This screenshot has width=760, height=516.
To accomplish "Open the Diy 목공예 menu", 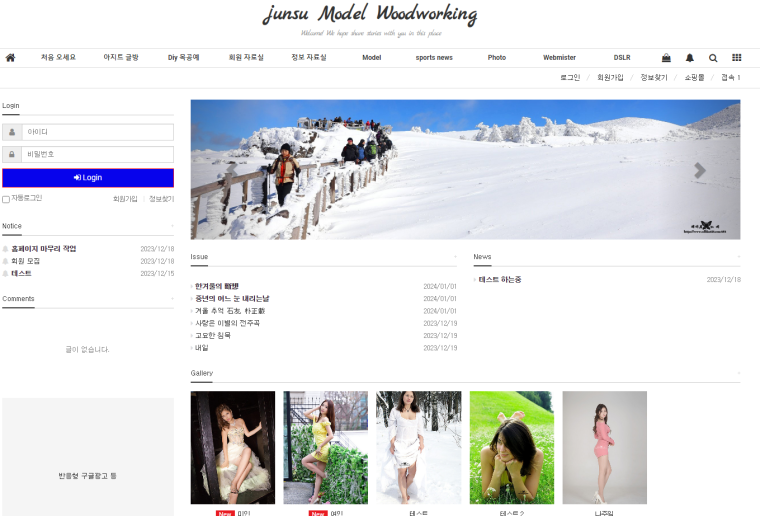I will (183, 57).
